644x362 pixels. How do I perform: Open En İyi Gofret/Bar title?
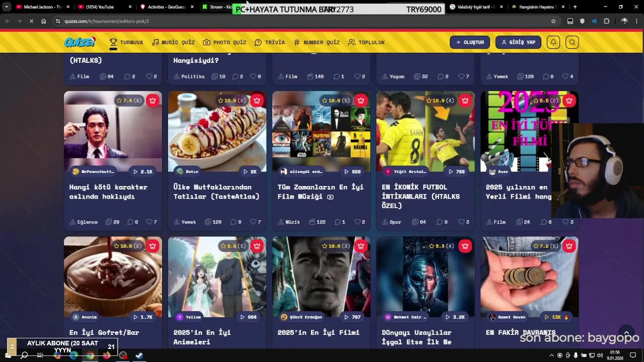point(104,332)
